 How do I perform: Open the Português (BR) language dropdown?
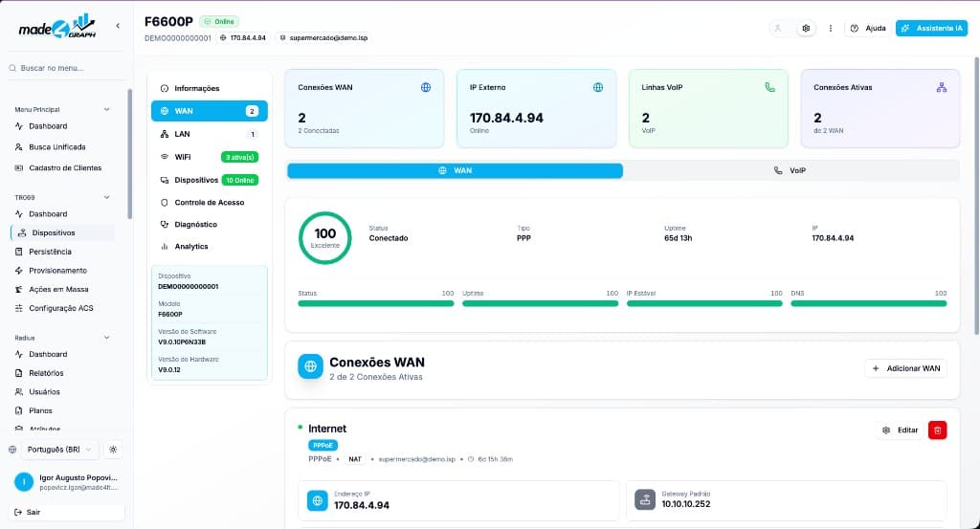pos(59,450)
